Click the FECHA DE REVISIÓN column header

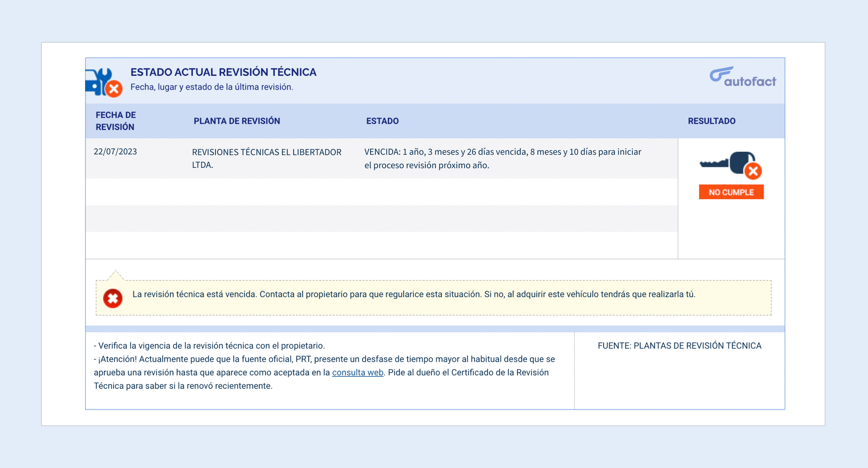[x=115, y=121]
